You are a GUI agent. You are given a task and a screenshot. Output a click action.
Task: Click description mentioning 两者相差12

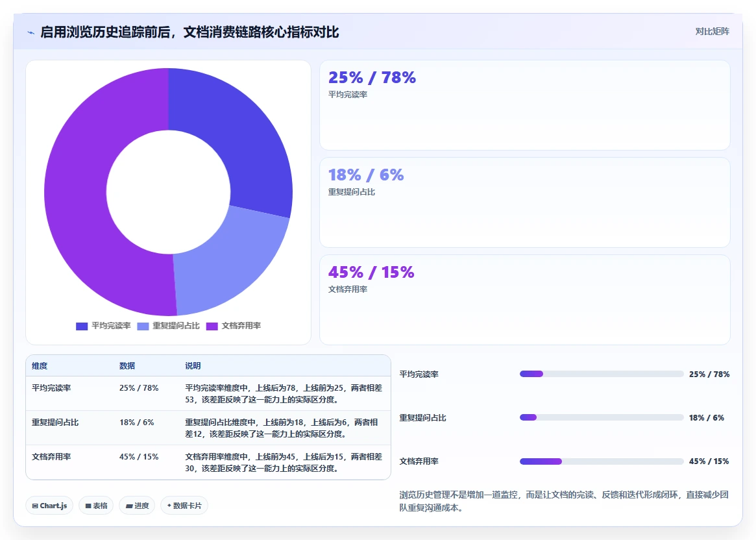pos(282,428)
